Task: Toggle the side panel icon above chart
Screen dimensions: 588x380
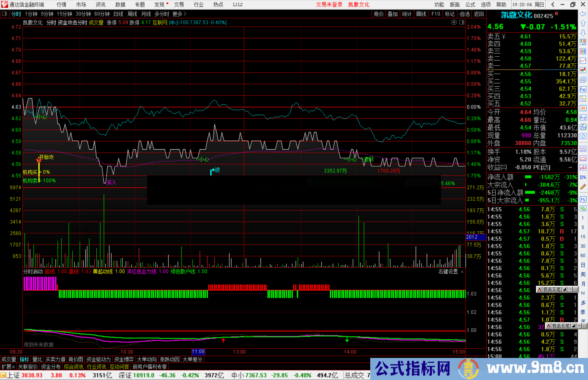Action: click(462, 22)
